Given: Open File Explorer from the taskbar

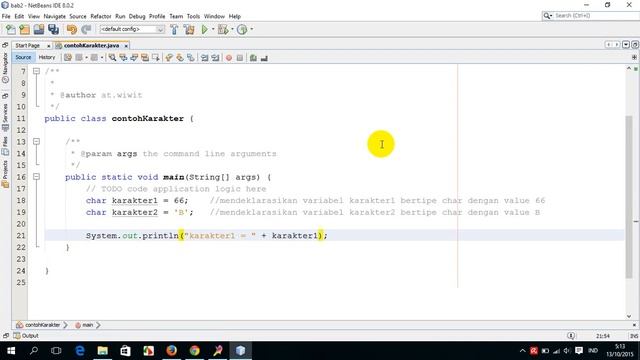Looking at the screenshot, I should tap(102, 351).
